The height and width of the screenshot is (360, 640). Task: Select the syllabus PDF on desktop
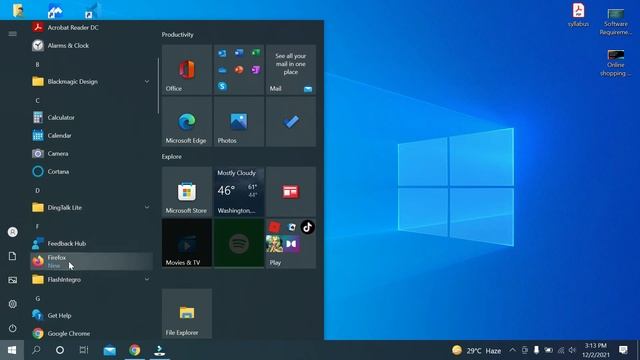[x=578, y=15]
